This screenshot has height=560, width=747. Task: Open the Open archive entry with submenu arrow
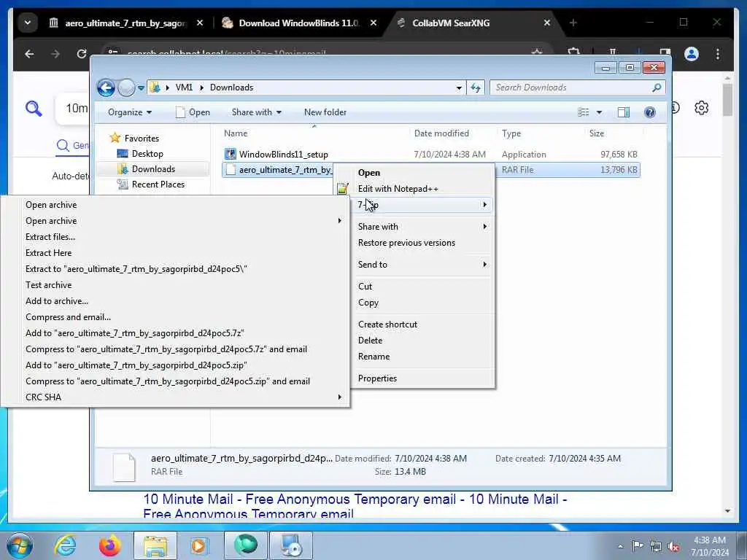[x=175, y=221]
